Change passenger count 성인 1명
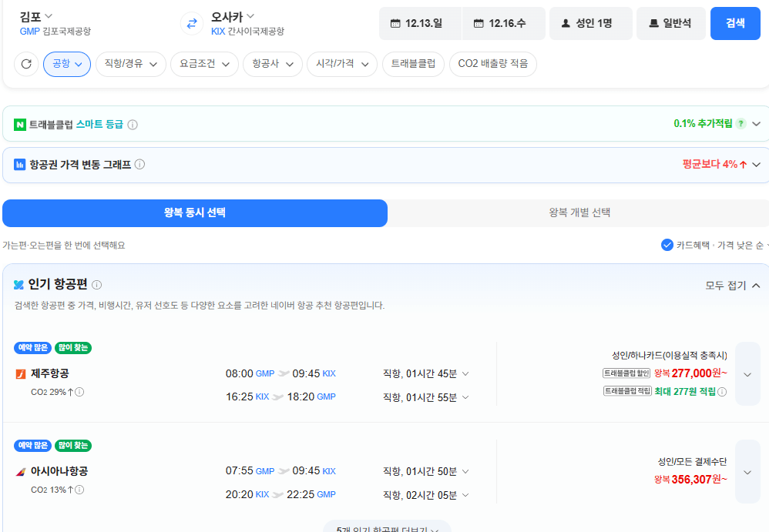769x532 pixels. coord(590,23)
